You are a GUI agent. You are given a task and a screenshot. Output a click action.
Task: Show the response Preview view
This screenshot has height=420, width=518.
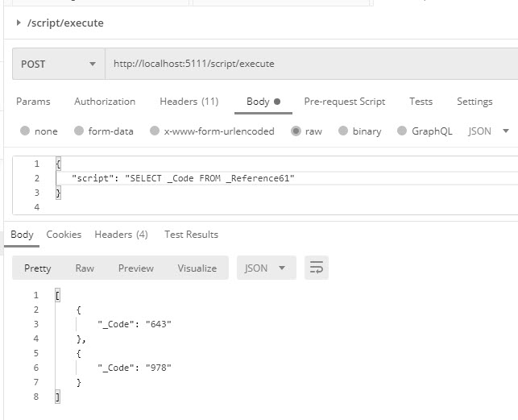click(x=136, y=268)
